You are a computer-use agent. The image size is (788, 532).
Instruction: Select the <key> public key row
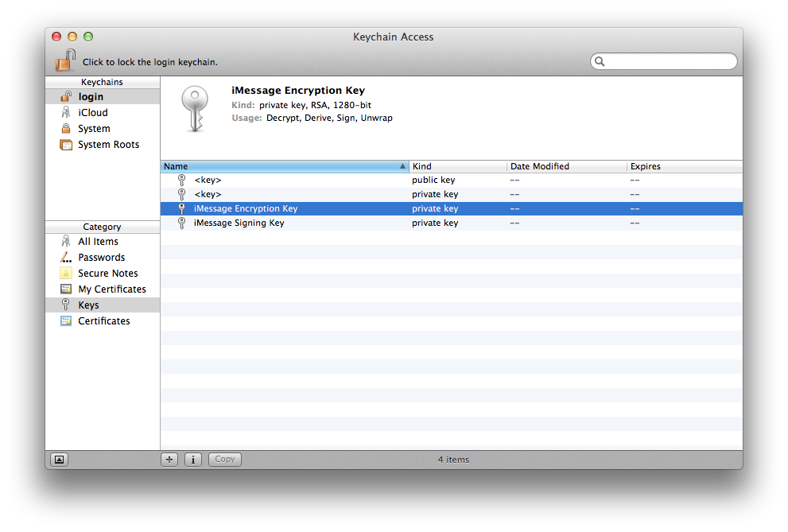click(x=452, y=180)
